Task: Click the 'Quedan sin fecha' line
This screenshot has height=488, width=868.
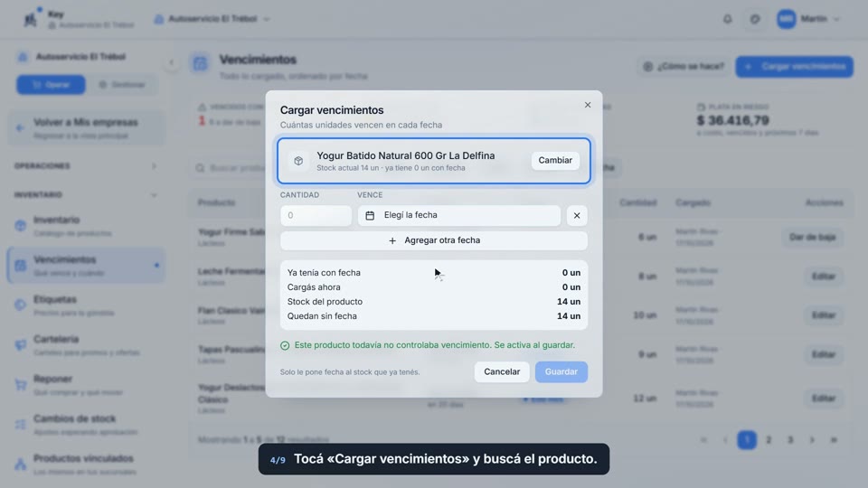Action: tap(434, 316)
